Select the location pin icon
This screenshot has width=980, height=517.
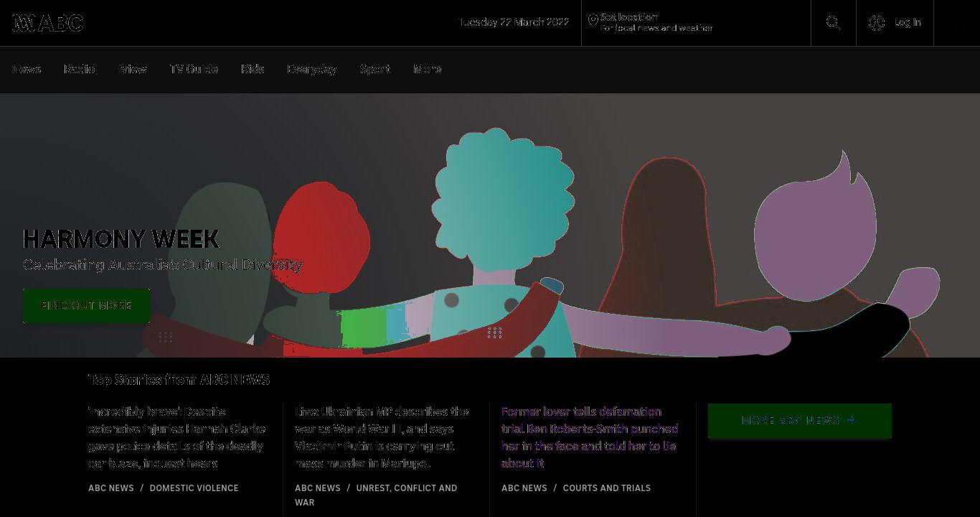[x=593, y=21]
